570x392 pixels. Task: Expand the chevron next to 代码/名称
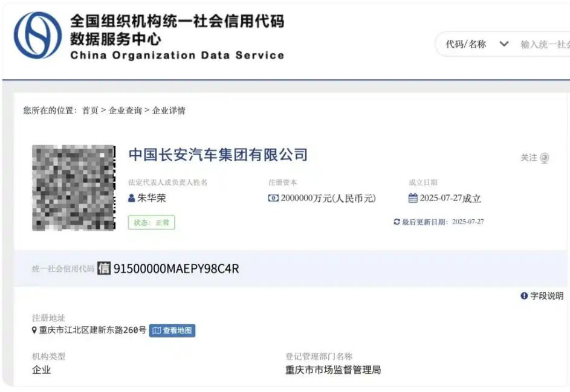[504, 44]
